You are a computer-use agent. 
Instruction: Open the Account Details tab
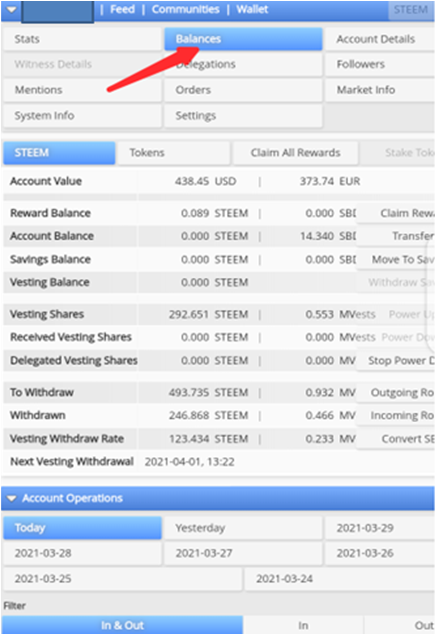pos(380,39)
